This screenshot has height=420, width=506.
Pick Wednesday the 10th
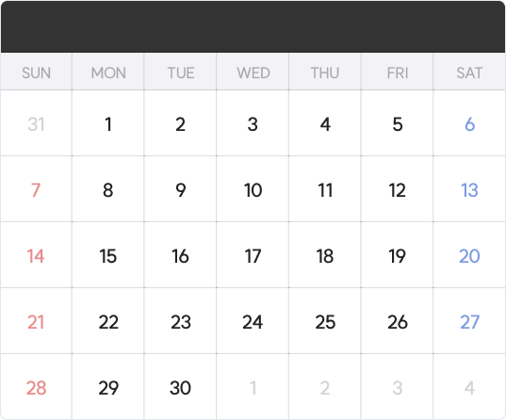click(253, 190)
